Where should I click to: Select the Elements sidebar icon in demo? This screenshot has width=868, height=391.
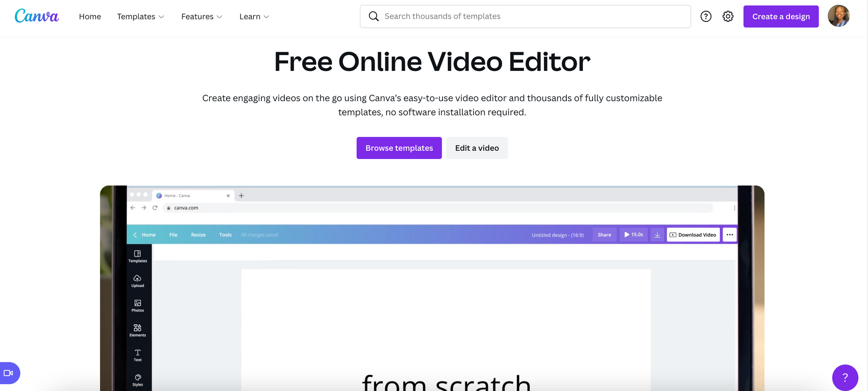tap(138, 331)
